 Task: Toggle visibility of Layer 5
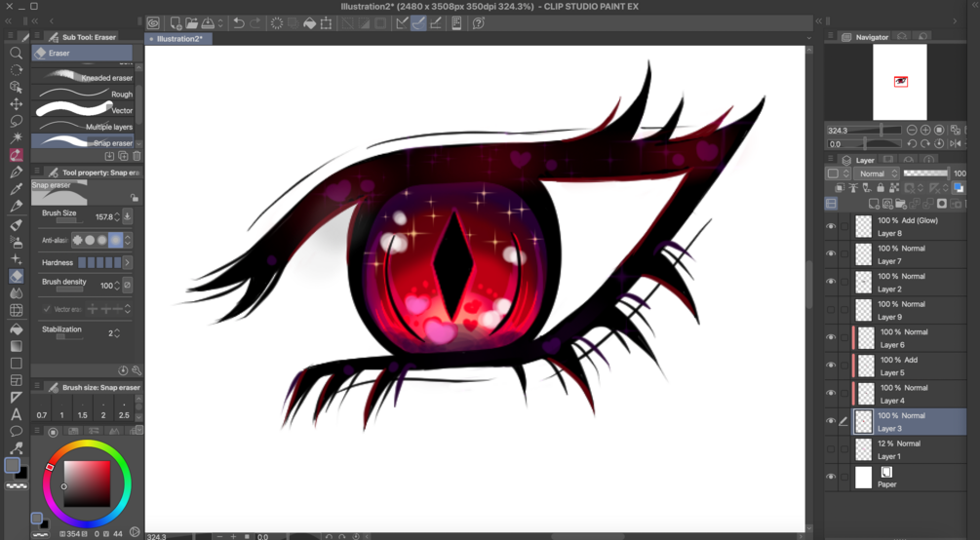pyautogui.click(x=831, y=365)
